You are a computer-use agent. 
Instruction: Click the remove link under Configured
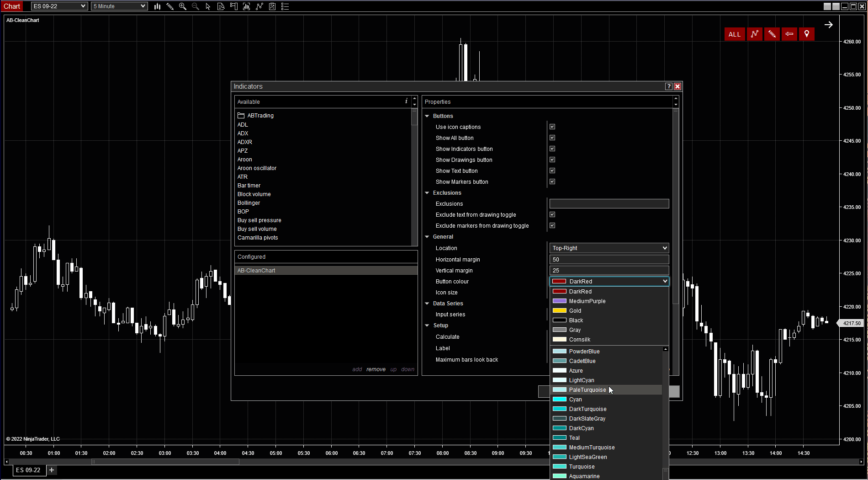pyautogui.click(x=376, y=369)
